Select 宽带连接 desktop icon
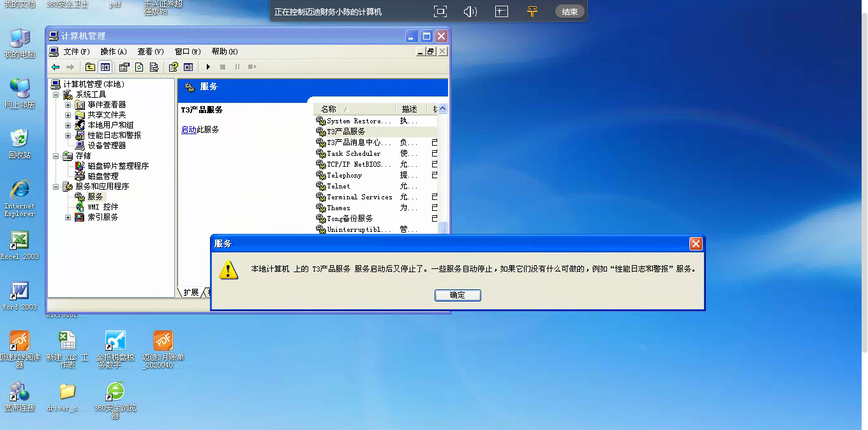Viewport: 868px width, 430px height. click(x=20, y=396)
